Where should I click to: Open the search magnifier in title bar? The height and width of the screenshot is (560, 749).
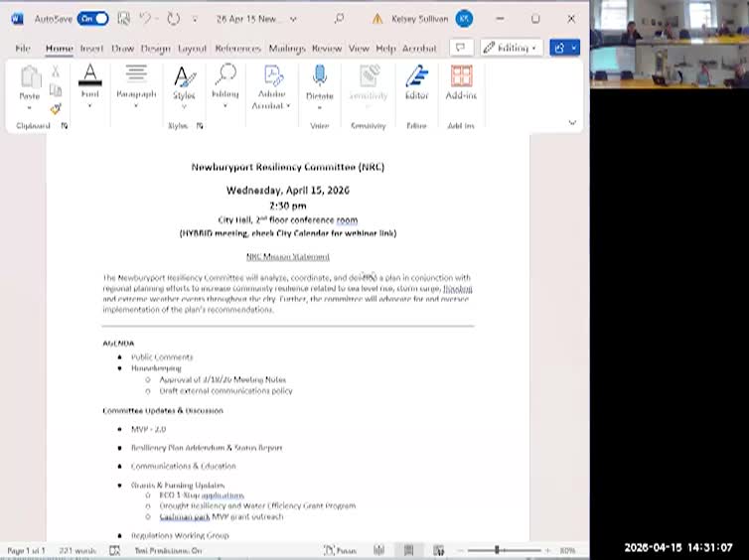pyautogui.click(x=339, y=19)
